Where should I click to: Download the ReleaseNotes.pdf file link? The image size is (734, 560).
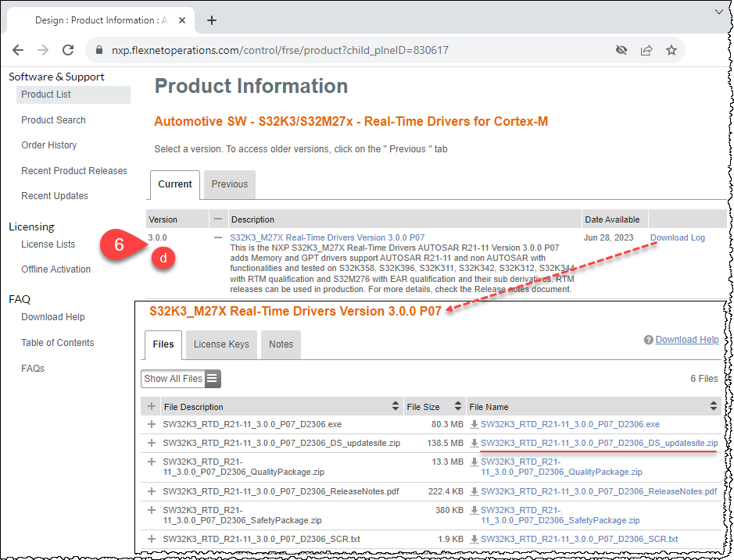pos(599,491)
